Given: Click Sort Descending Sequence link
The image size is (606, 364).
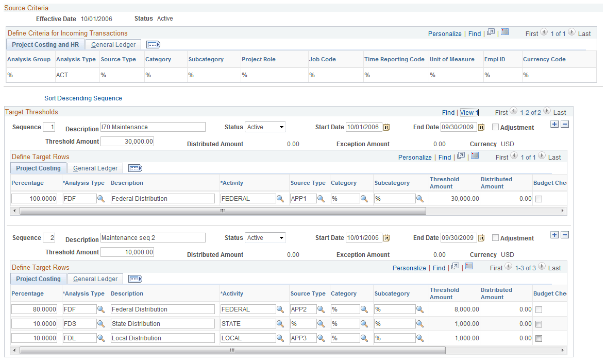Looking at the screenshot, I should tap(83, 98).
